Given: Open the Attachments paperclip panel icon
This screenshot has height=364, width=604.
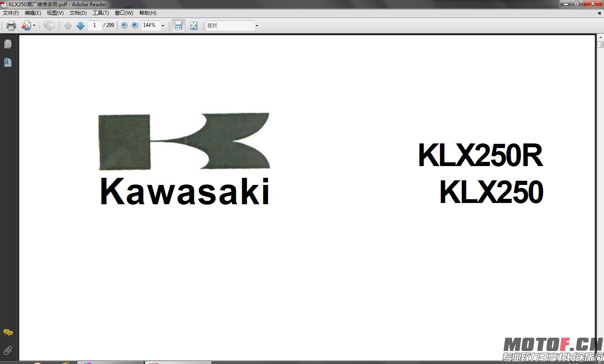Looking at the screenshot, I should (x=8, y=351).
